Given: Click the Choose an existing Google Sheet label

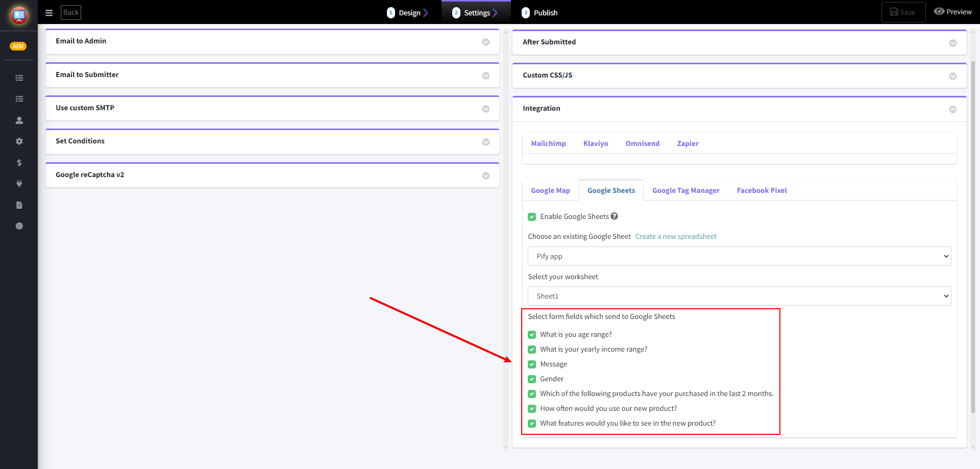Looking at the screenshot, I should 579,236.
